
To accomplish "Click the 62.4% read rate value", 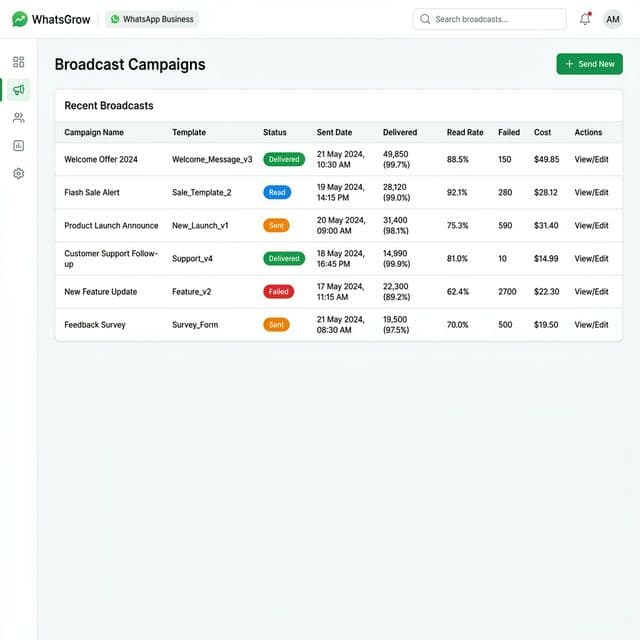I will pyautogui.click(x=458, y=292).
